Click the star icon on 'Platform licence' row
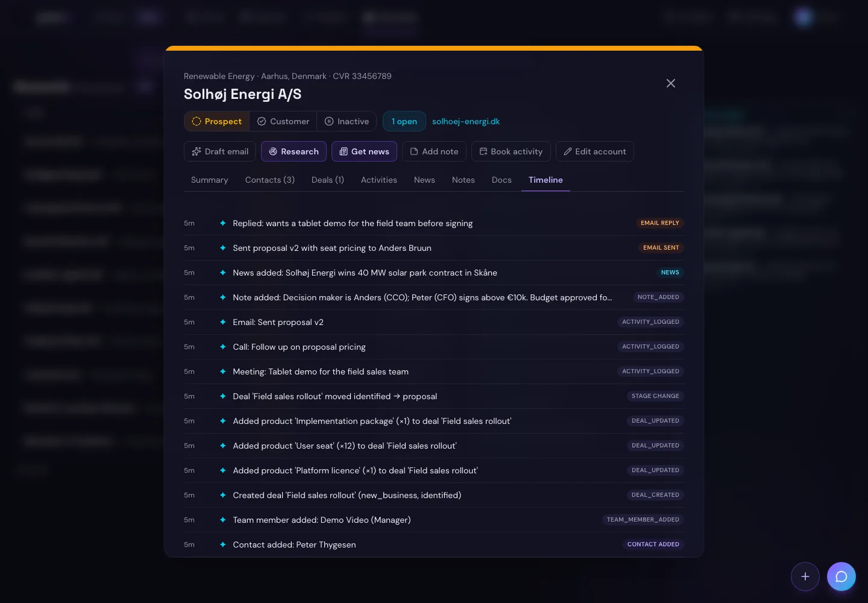868x603 pixels. pyautogui.click(x=223, y=470)
